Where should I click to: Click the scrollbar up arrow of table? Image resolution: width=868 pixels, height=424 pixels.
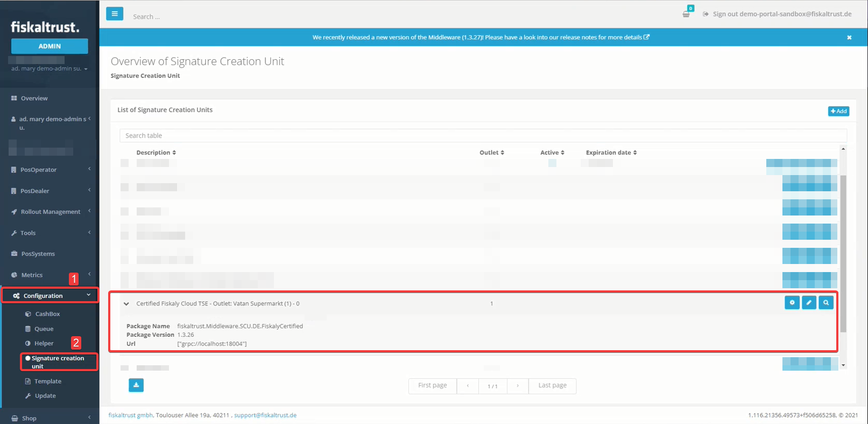[x=843, y=149]
